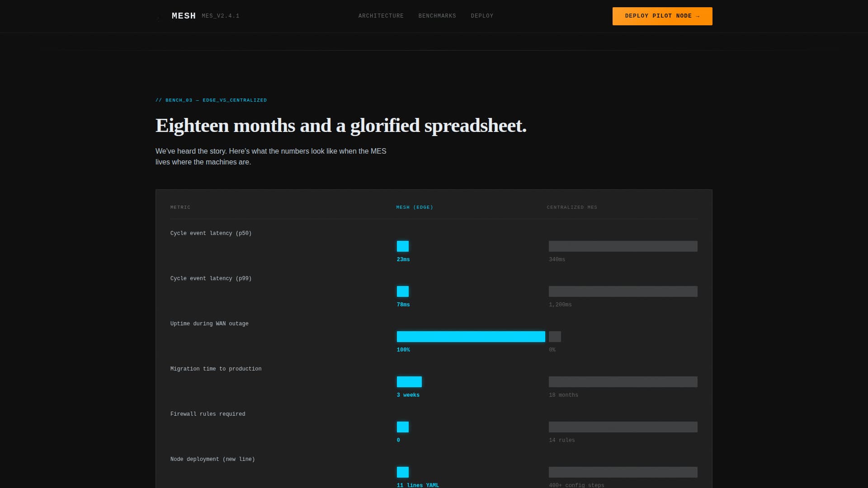868x488 pixels.
Task: Click the 78ms value
Action: (x=403, y=305)
